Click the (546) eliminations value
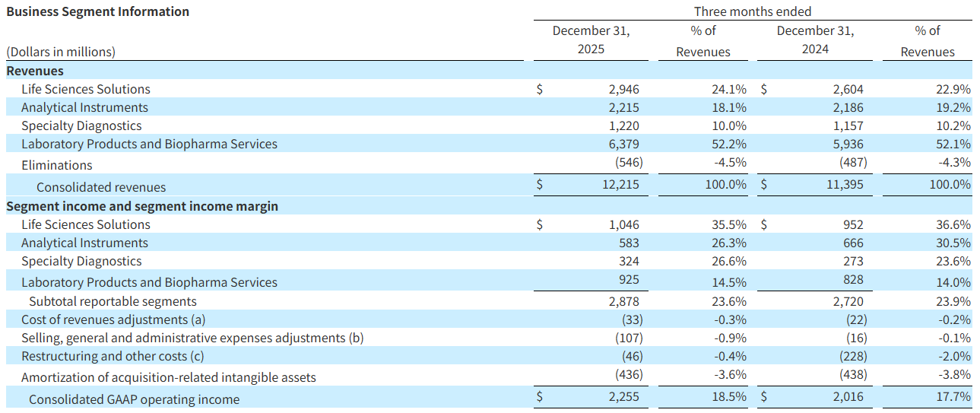 (628, 163)
